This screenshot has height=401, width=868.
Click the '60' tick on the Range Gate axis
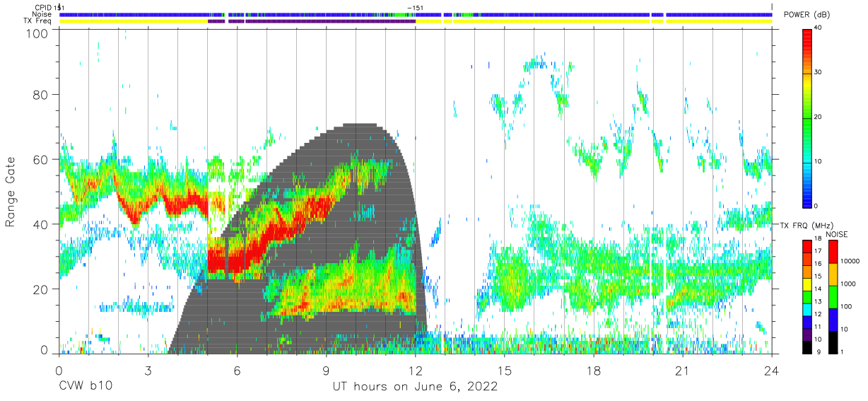coord(42,159)
